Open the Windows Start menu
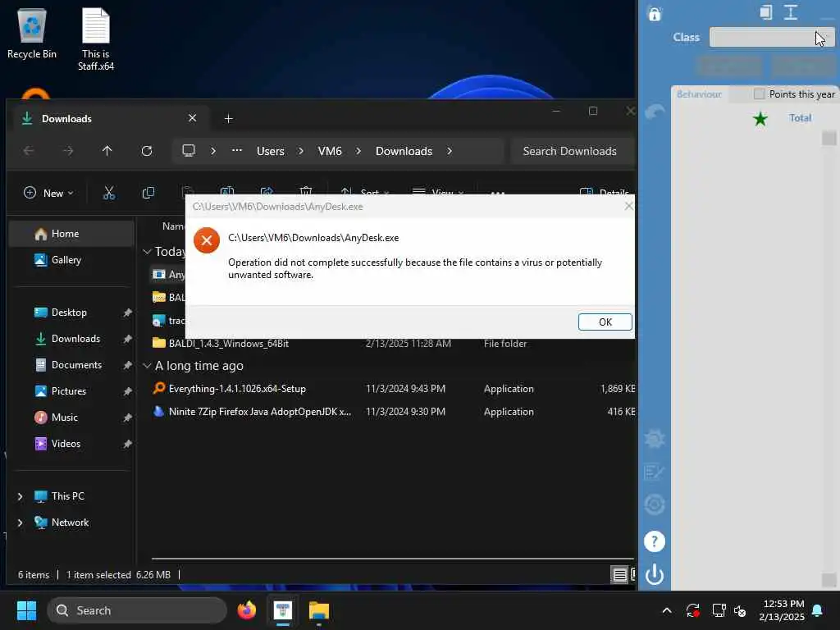The image size is (840, 630). 26,610
